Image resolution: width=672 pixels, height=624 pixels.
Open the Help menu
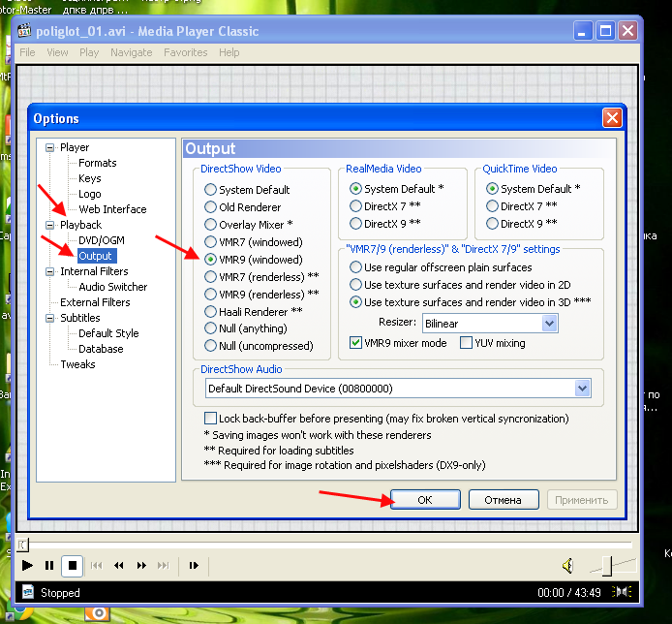[229, 52]
